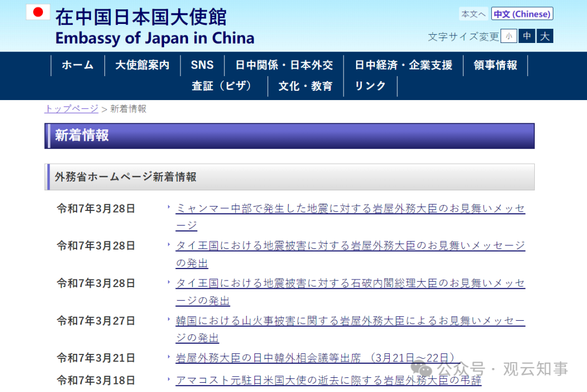Select the 査証（ビザ） menu item
This screenshot has height=392, width=587.
coord(224,86)
